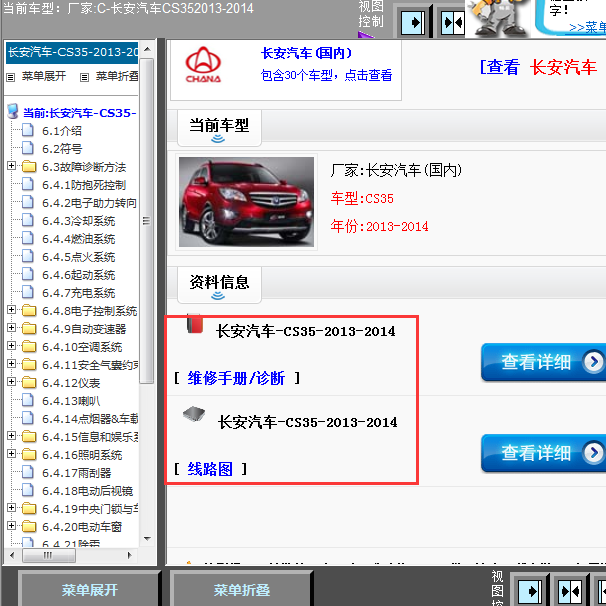
Task: Click bottom view-control right-arrow icon
Action: point(529,591)
